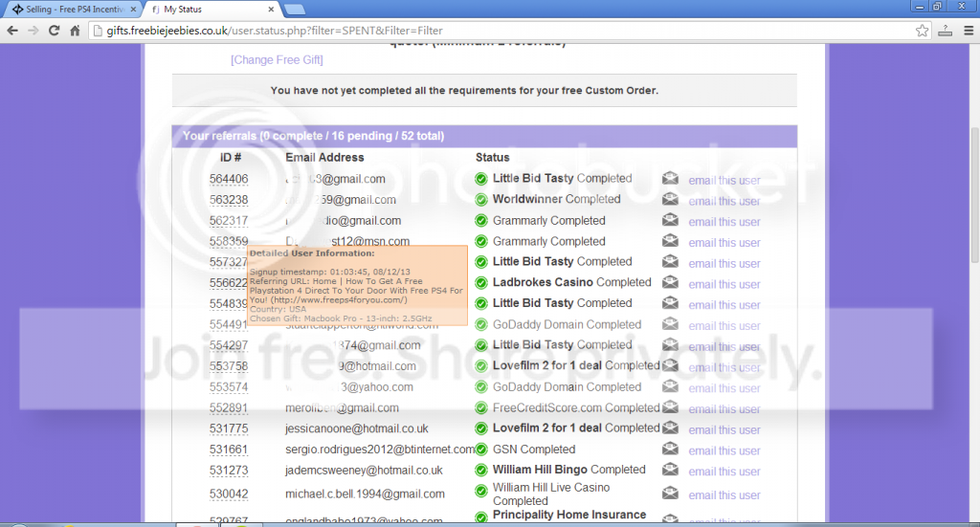
Task: Click the envelope icon for referral 562317
Action: click(670, 220)
